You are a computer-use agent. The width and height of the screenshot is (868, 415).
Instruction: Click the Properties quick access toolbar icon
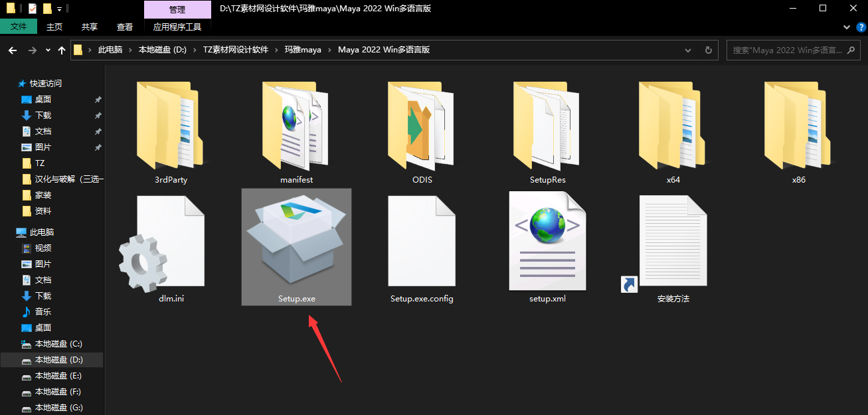coord(33,9)
